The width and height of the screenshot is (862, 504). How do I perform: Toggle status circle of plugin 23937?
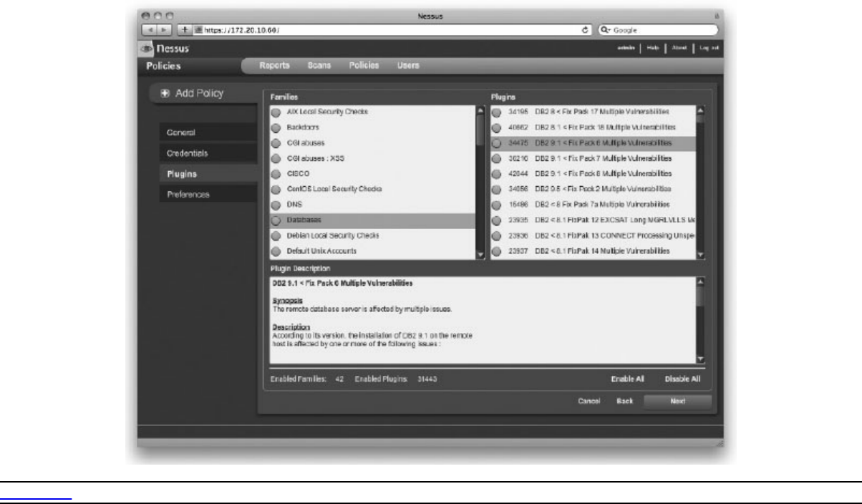[497, 251]
